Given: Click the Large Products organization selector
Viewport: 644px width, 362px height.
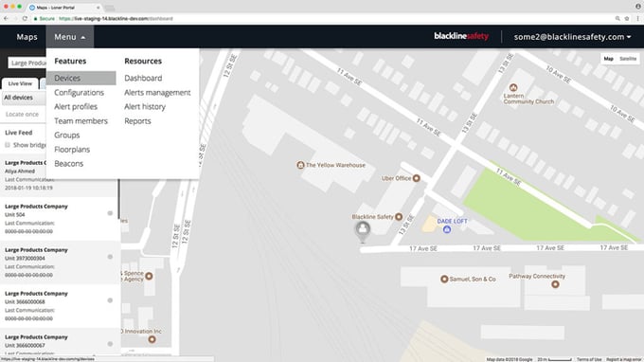Looking at the screenshot, I should tap(27, 63).
